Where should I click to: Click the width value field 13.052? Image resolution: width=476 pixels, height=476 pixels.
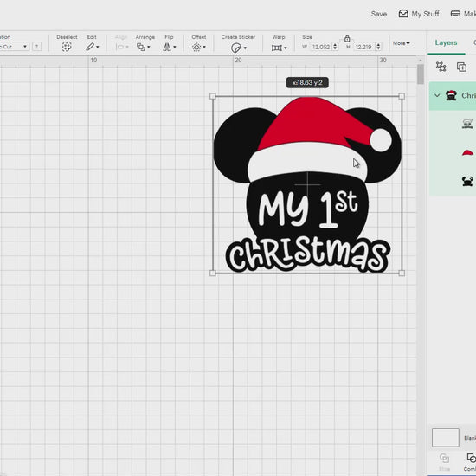point(321,47)
